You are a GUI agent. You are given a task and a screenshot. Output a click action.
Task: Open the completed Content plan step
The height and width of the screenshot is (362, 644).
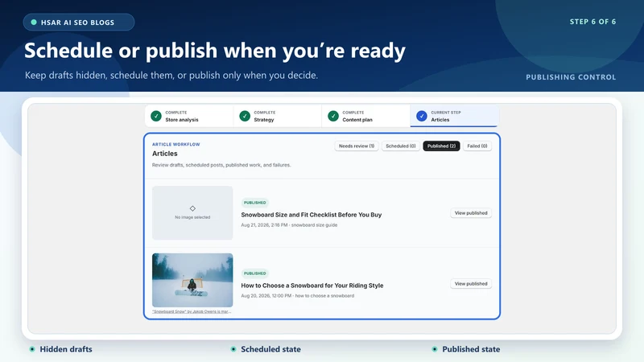click(x=366, y=116)
